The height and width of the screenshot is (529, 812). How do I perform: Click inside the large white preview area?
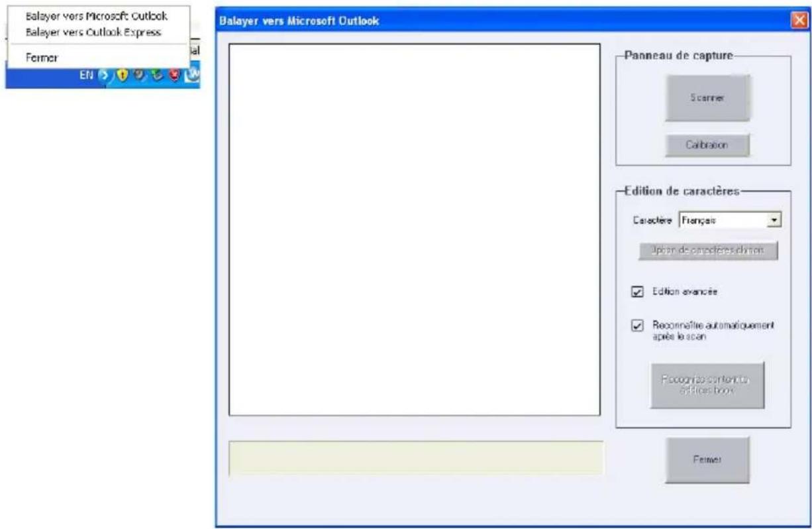coord(415,229)
